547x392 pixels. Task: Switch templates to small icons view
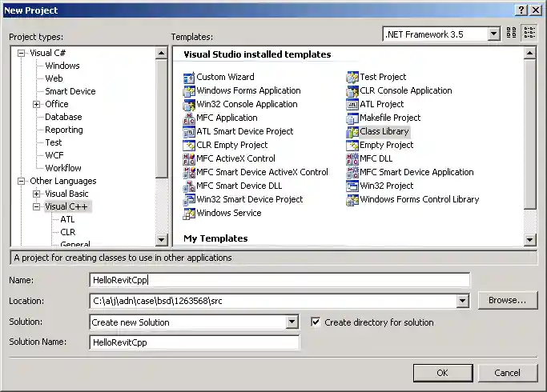pos(529,34)
